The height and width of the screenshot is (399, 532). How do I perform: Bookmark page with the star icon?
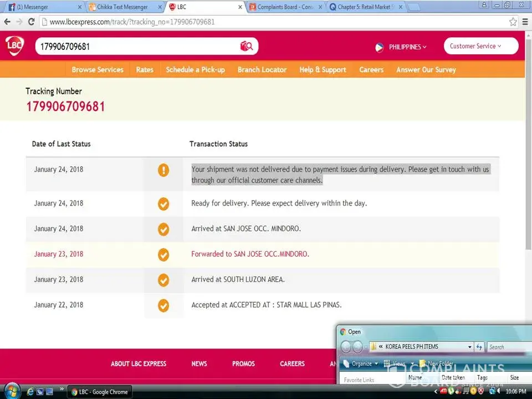click(513, 22)
